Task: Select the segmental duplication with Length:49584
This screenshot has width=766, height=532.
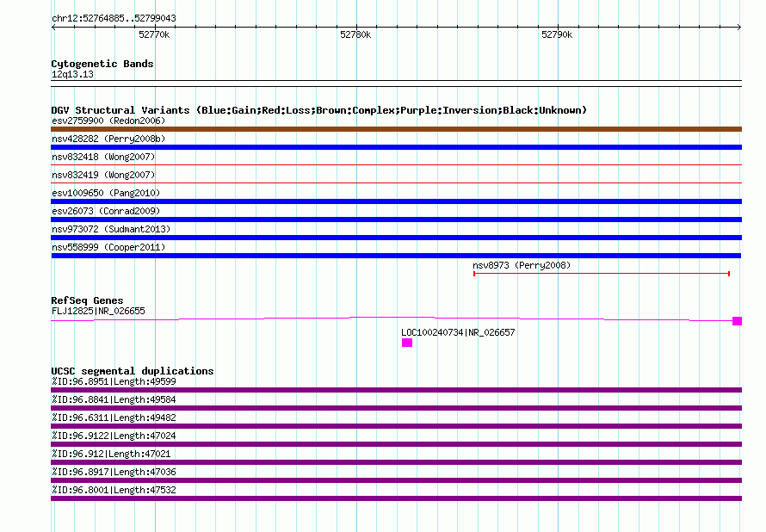Action: [396, 408]
